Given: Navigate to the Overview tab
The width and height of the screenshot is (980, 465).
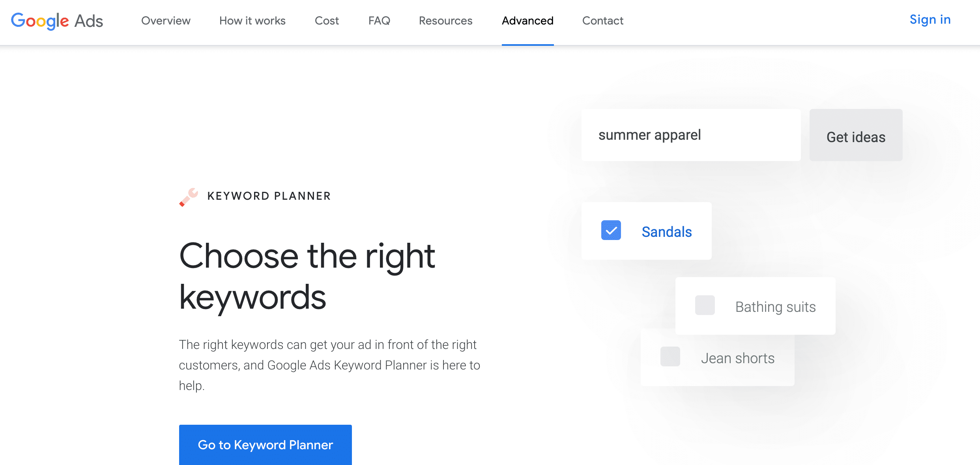Looking at the screenshot, I should pyautogui.click(x=166, y=21).
